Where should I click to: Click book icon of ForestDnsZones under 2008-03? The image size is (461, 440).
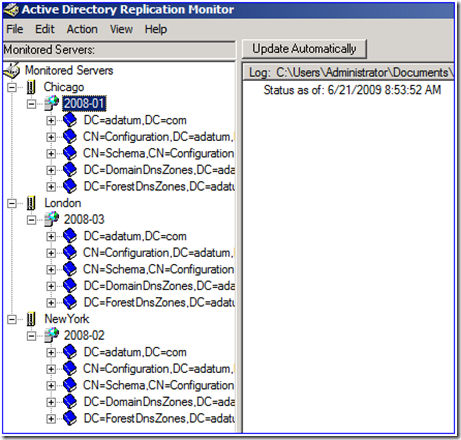tap(70, 302)
